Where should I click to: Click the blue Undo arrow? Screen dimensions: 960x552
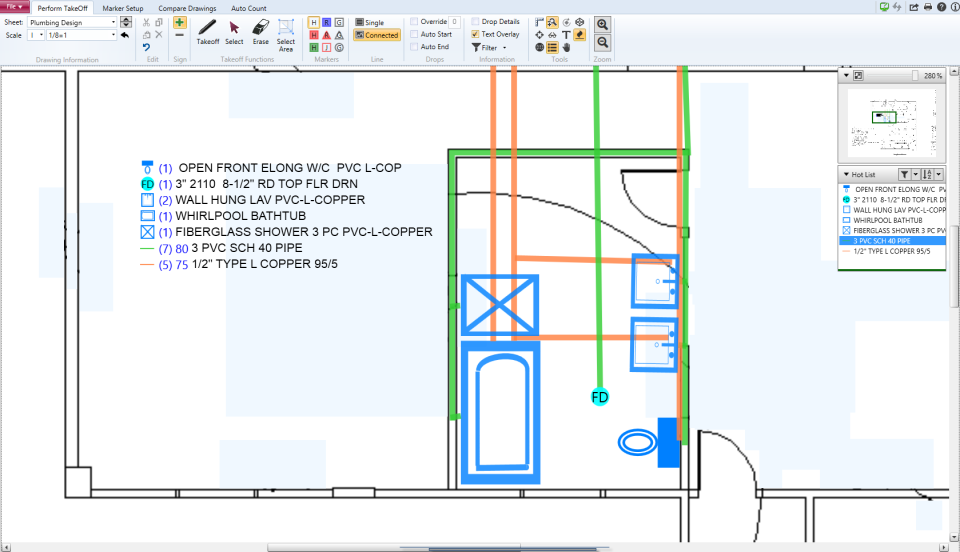tap(146, 47)
